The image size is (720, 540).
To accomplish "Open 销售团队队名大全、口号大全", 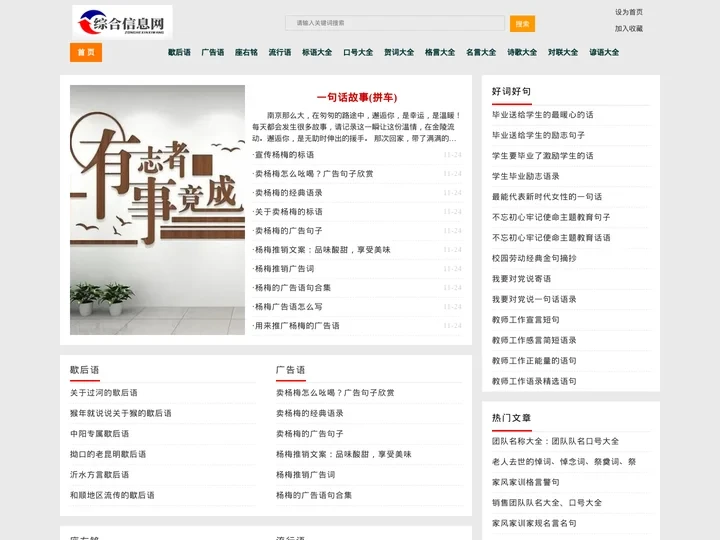I will click(x=547, y=503).
